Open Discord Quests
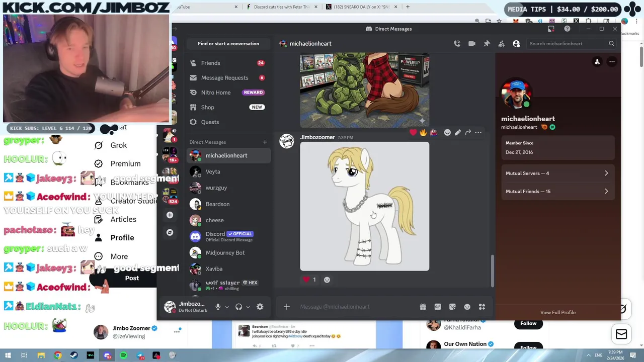 pyautogui.click(x=228, y=122)
